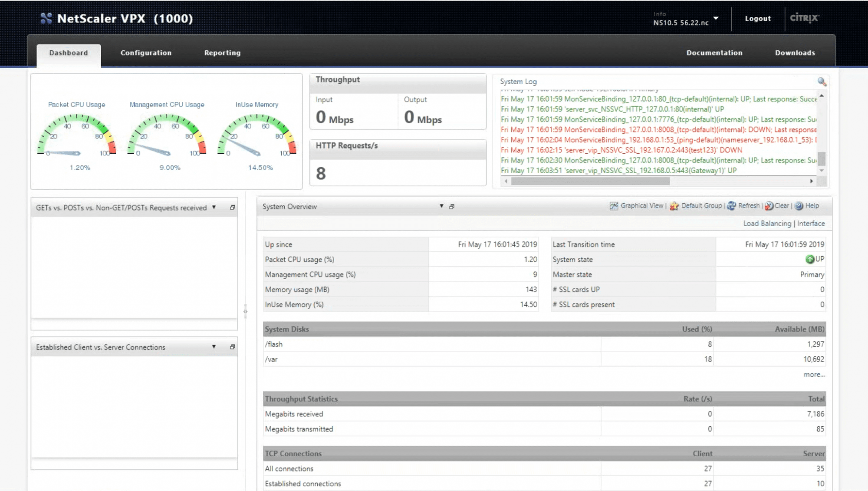Switch to the Configuration tab
Screen dimensions: 868x491
click(146, 53)
